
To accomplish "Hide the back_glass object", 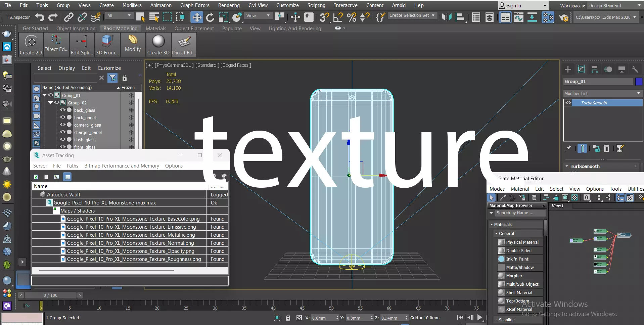I will click(x=63, y=110).
